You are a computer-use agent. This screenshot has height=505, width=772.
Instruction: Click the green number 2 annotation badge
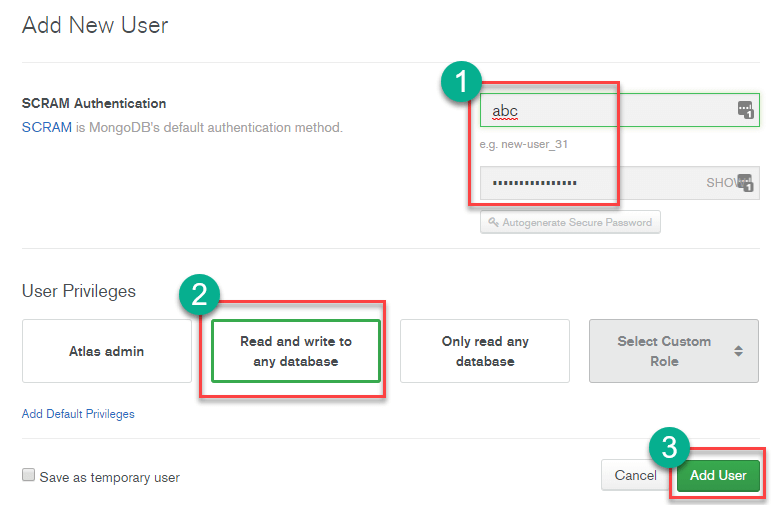click(x=200, y=293)
